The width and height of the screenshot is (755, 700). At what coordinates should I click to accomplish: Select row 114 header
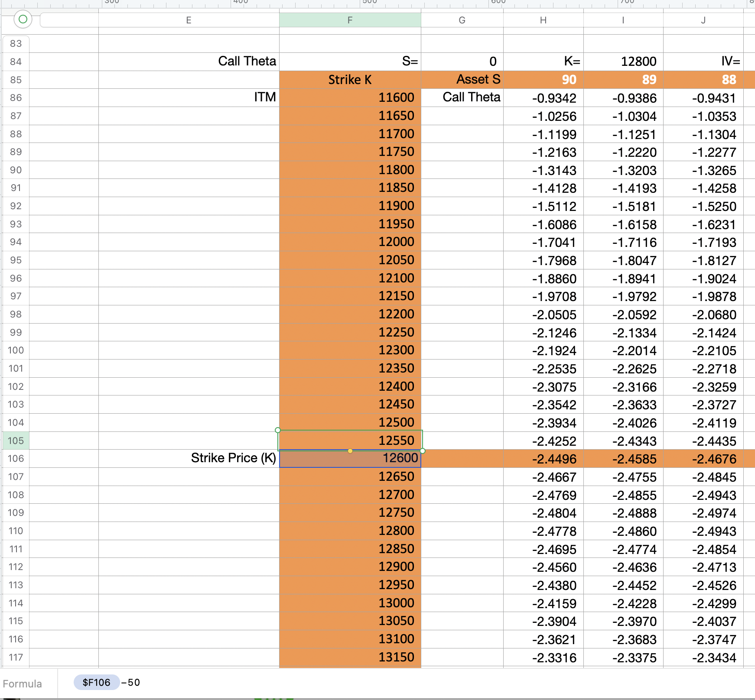(x=16, y=603)
